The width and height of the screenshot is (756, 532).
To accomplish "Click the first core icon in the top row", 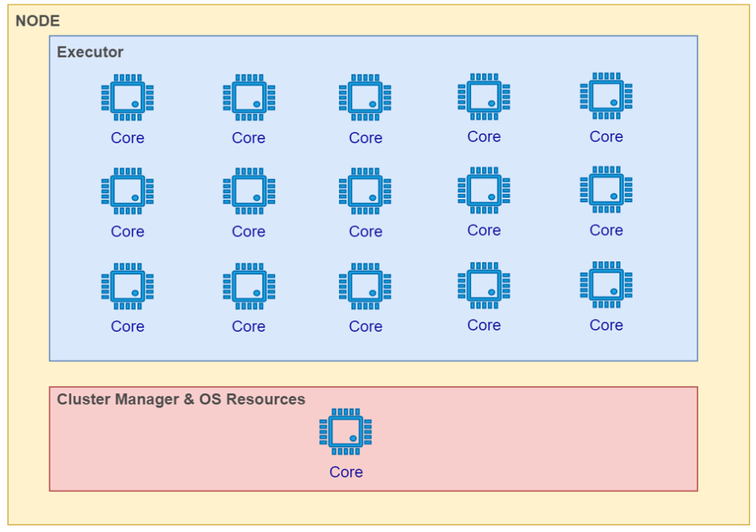I will click(x=127, y=97).
